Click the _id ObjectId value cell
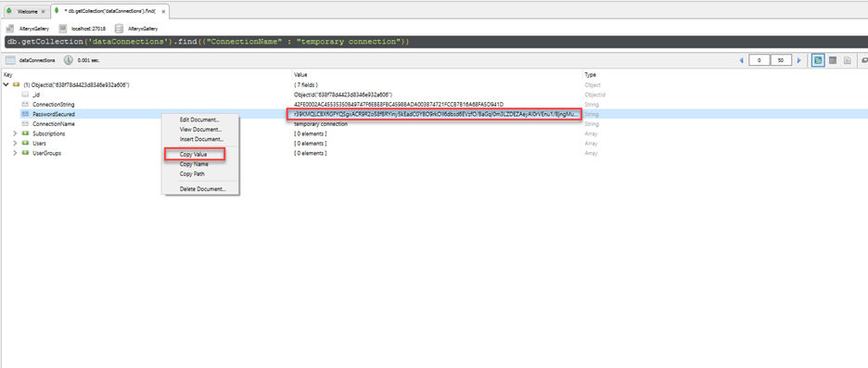The height and width of the screenshot is (368, 868). coord(343,95)
